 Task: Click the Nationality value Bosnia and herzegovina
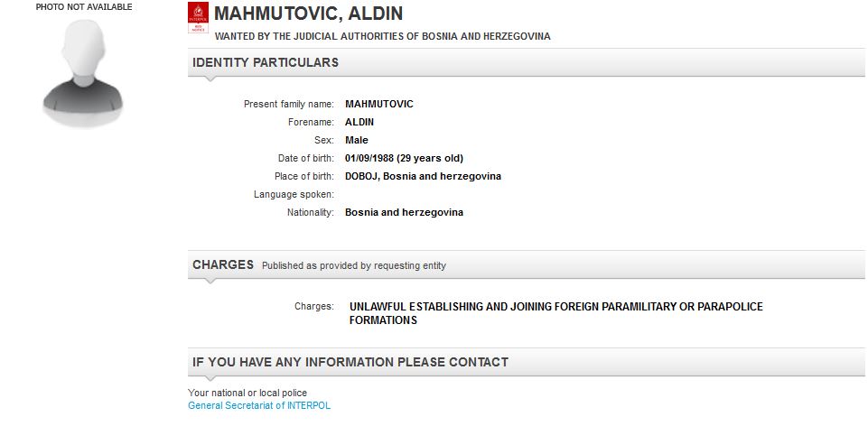pos(404,213)
